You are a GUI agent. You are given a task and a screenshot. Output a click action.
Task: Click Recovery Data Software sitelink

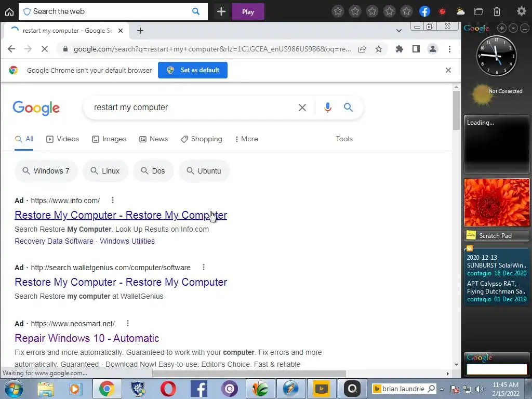coord(54,241)
